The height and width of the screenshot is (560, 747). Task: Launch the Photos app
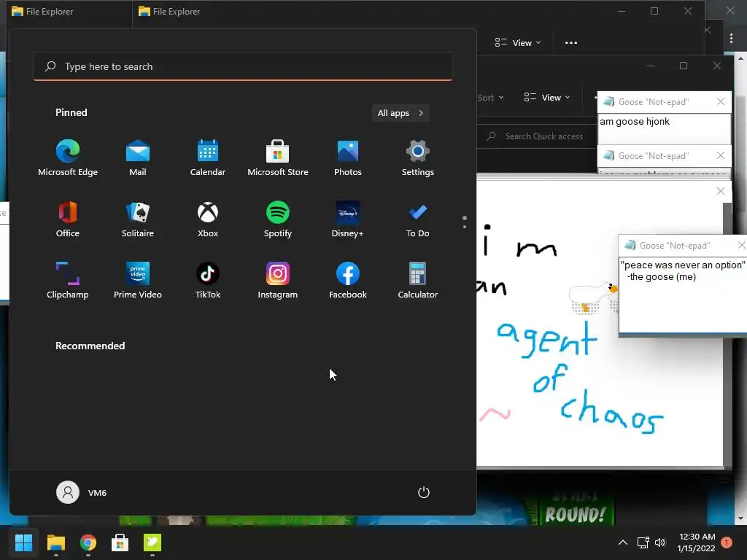pos(348,158)
